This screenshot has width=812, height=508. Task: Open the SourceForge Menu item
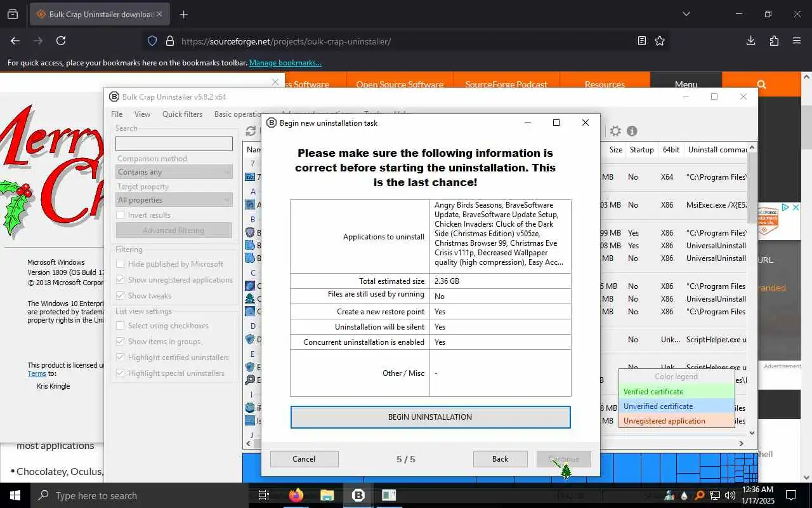pyautogui.click(x=686, y=84)
